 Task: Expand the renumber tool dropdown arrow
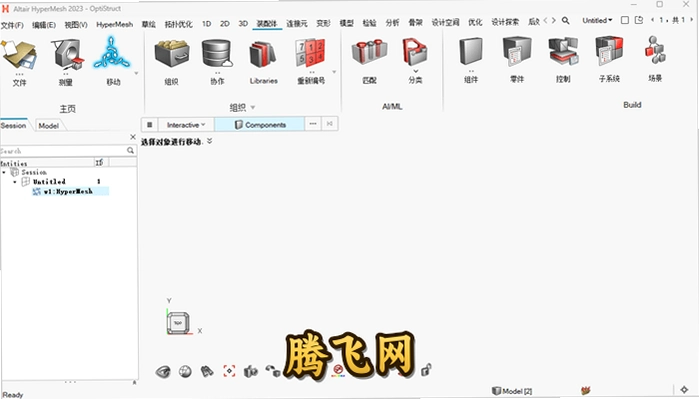(334, 72)
